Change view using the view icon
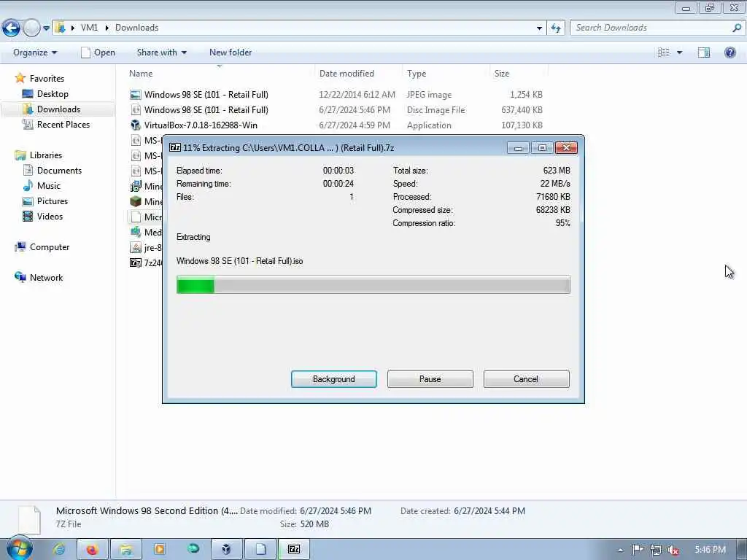The height and width of the screenshot is (560, 747). 664,52
